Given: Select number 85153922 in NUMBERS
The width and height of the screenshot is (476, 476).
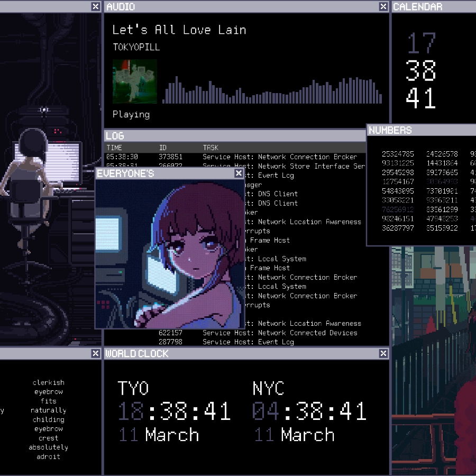Looking at the screenshot, I should 442,228.
